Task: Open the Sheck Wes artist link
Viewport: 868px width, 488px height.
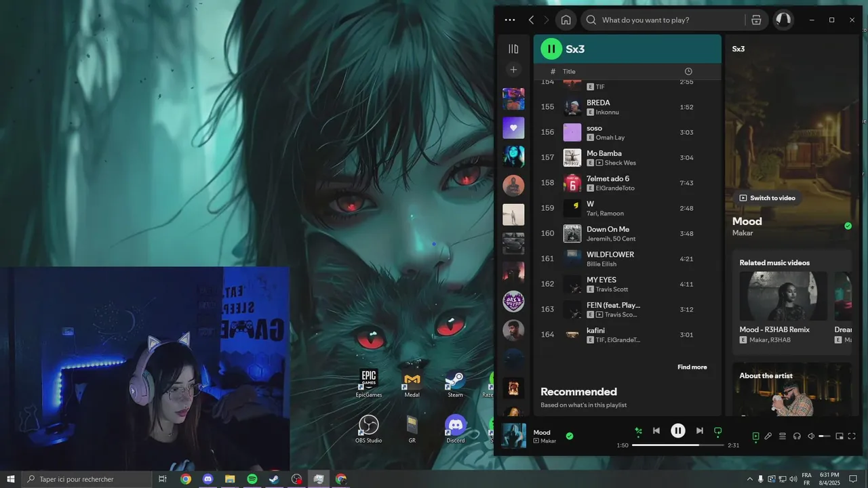Action: click(620, 163)
